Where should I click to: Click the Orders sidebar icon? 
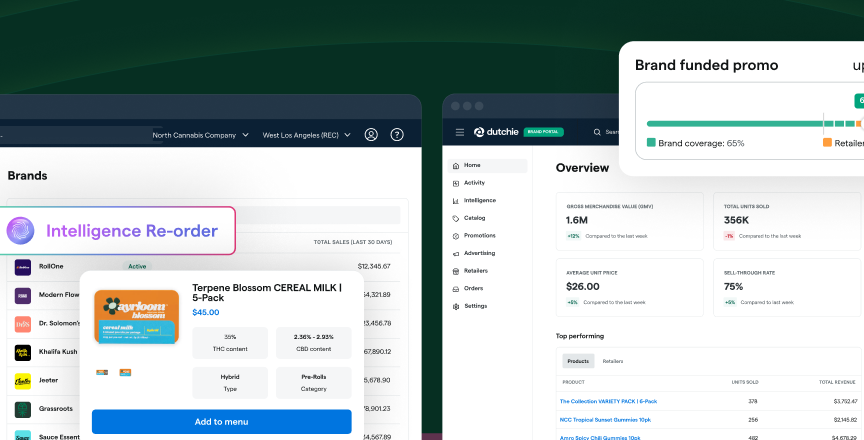pyautogui.click(x=456, y=289)
